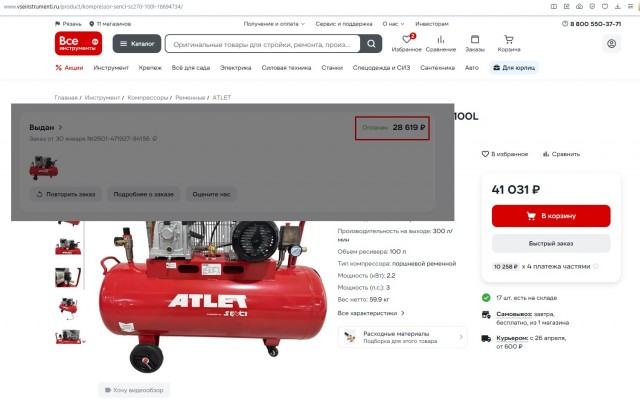The height and width of the screenshot is (408, 640).
Task: Click Для юрлиц button
Action: click(514, 68)
